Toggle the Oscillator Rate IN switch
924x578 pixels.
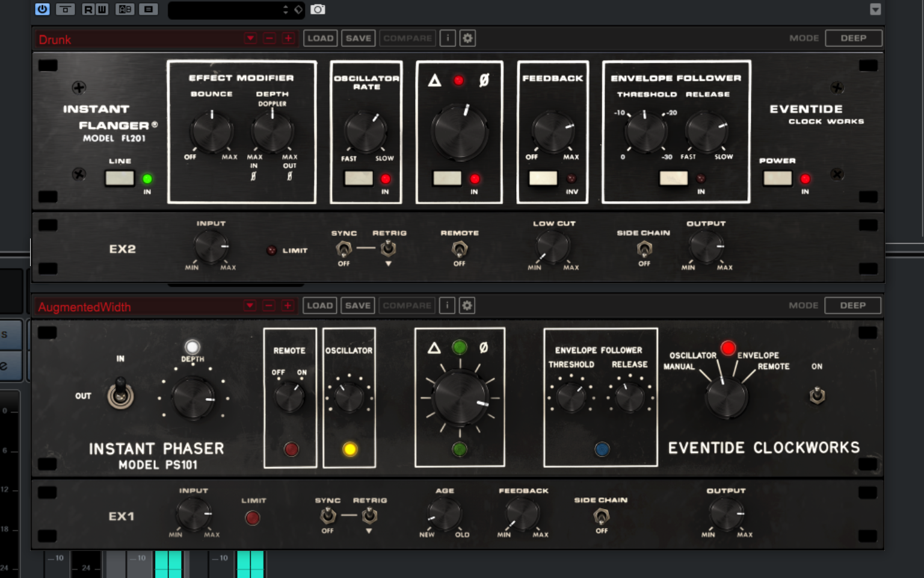pos(359,178)
